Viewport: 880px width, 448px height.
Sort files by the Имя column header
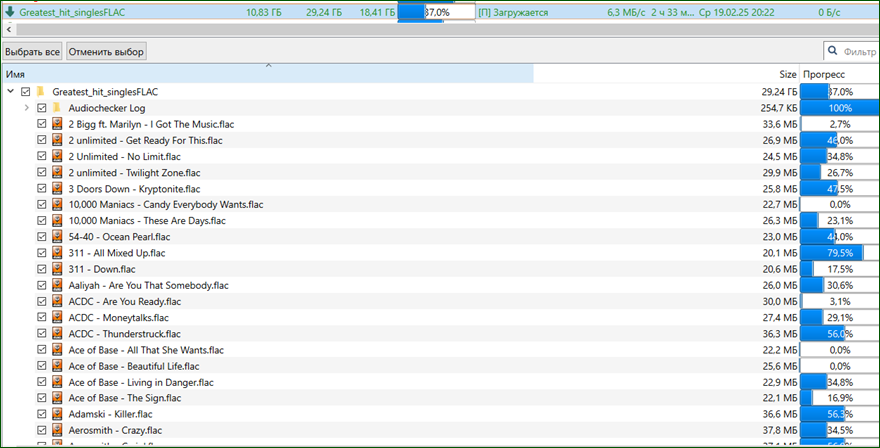point(268,74)
